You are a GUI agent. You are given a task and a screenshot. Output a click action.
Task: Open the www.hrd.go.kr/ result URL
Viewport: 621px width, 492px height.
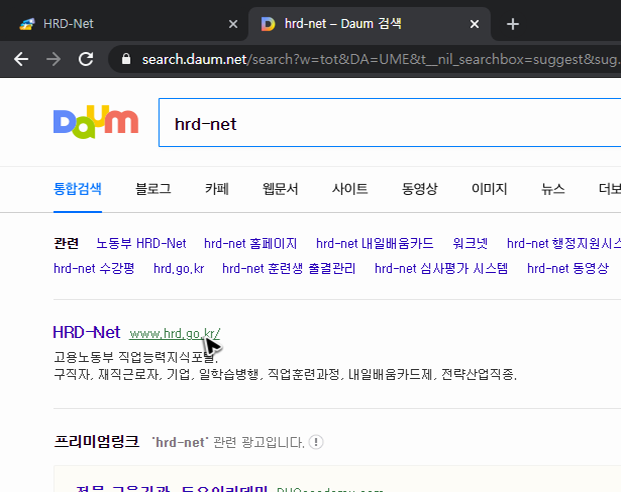(x=175, y=334)
